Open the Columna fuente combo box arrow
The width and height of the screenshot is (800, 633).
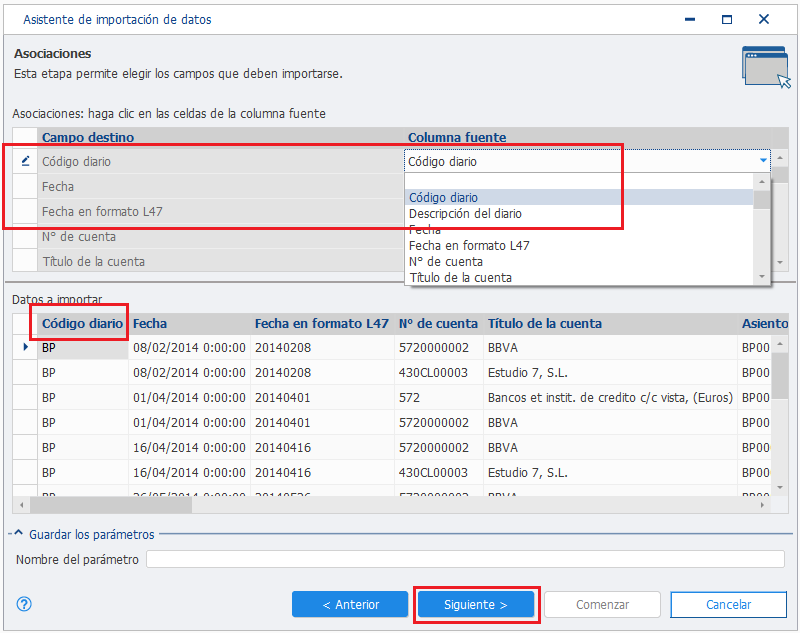763,161
